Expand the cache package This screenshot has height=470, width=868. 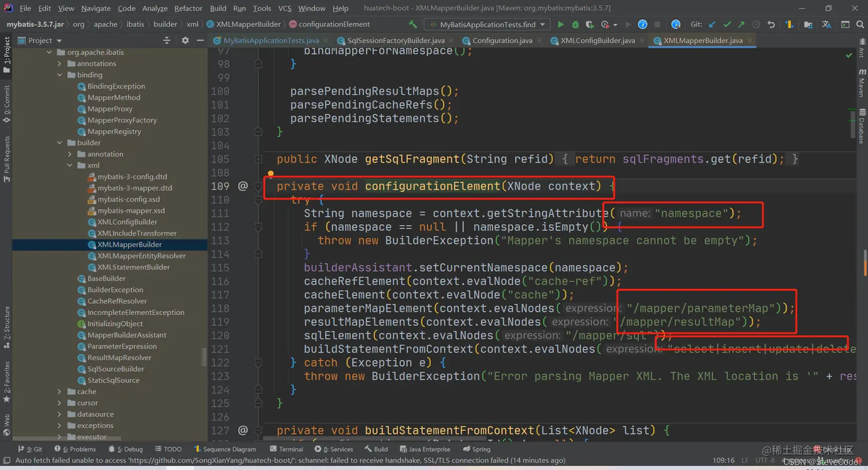(x=59, y=391)
